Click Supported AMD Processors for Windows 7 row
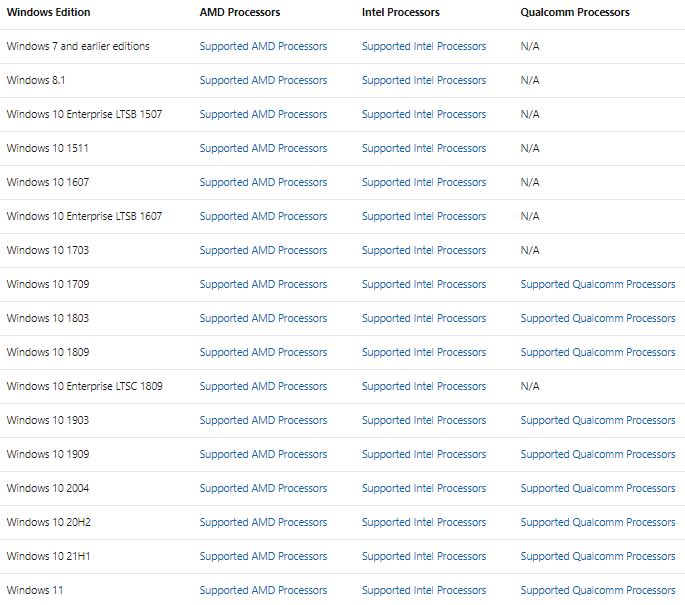685x605 pixels. coord(263,46)
